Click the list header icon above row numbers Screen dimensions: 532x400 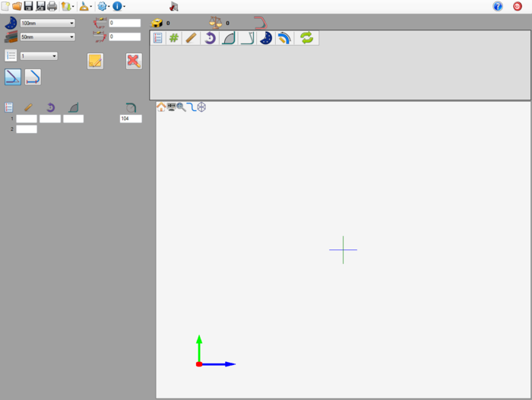(9, 107)
